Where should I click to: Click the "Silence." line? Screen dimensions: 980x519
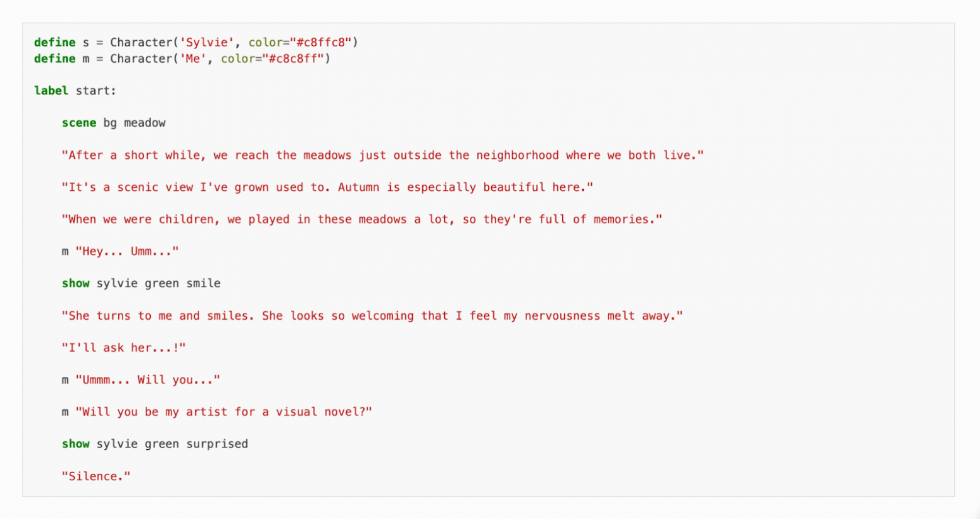(96, 476)
